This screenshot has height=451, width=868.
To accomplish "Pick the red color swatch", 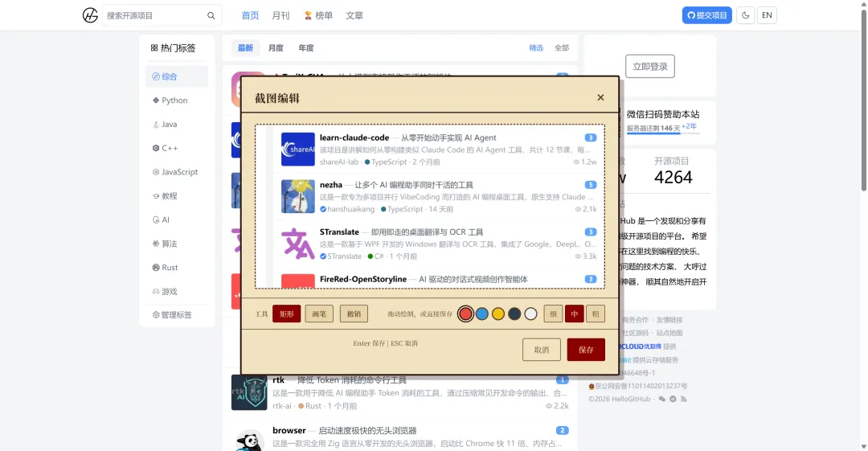I will point(465,314).
